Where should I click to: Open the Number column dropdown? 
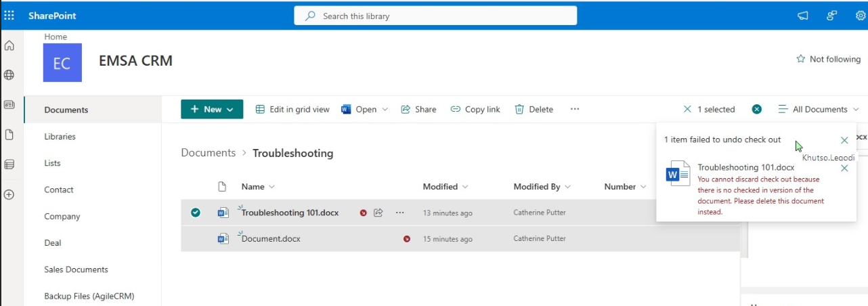coord(624,186)
